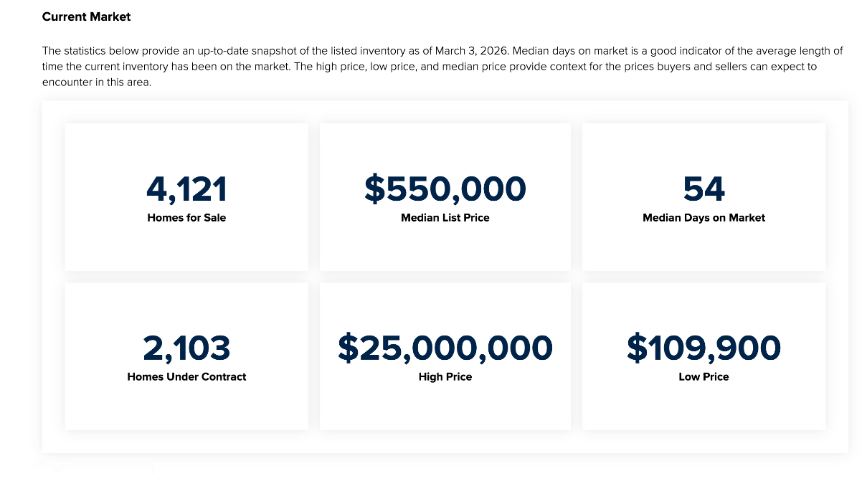Viewport: 862px width, 504px height.
Task: Select the Homes for Sale label
Action: click(x=186, y=218)
